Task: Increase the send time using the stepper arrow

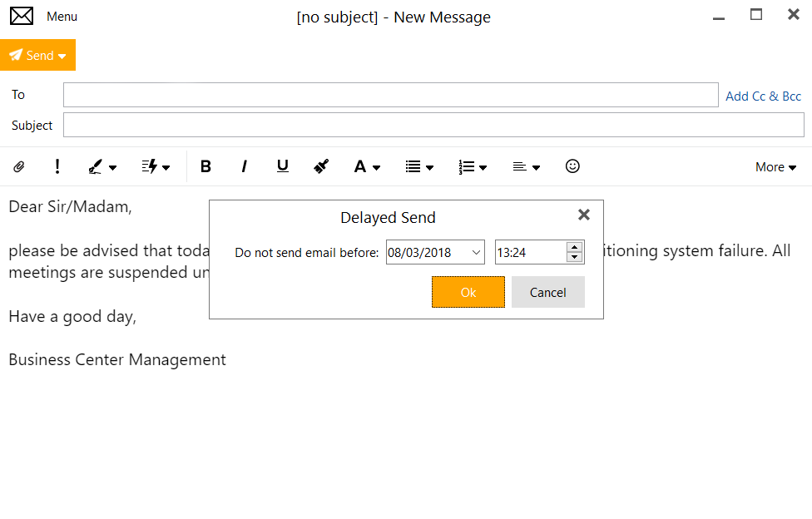Action: click(x=574, y=247)
